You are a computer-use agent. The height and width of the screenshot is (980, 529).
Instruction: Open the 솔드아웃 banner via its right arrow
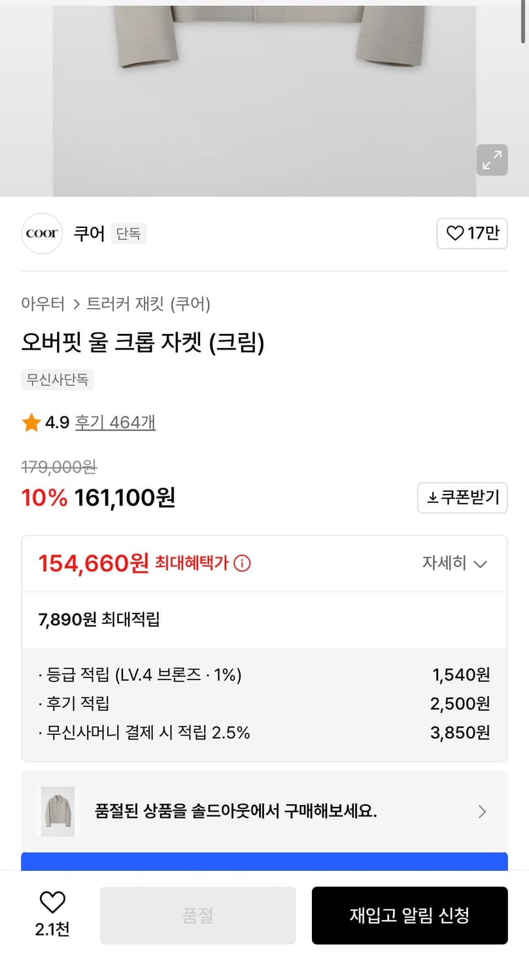point(482,811)
